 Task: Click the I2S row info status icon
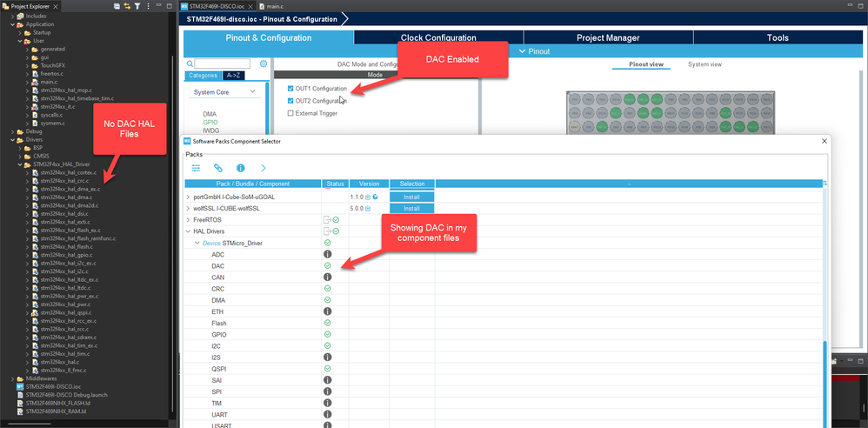click(327, 358)
